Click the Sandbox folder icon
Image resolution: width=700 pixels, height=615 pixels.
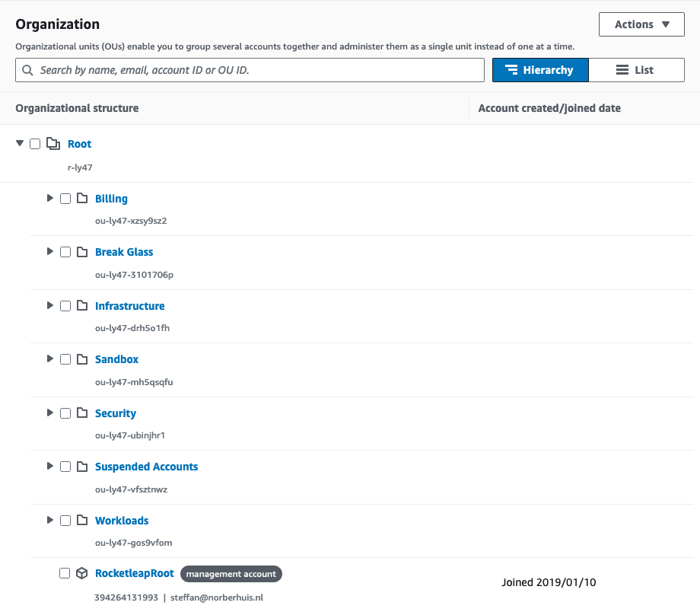click(x=81, y=359)
